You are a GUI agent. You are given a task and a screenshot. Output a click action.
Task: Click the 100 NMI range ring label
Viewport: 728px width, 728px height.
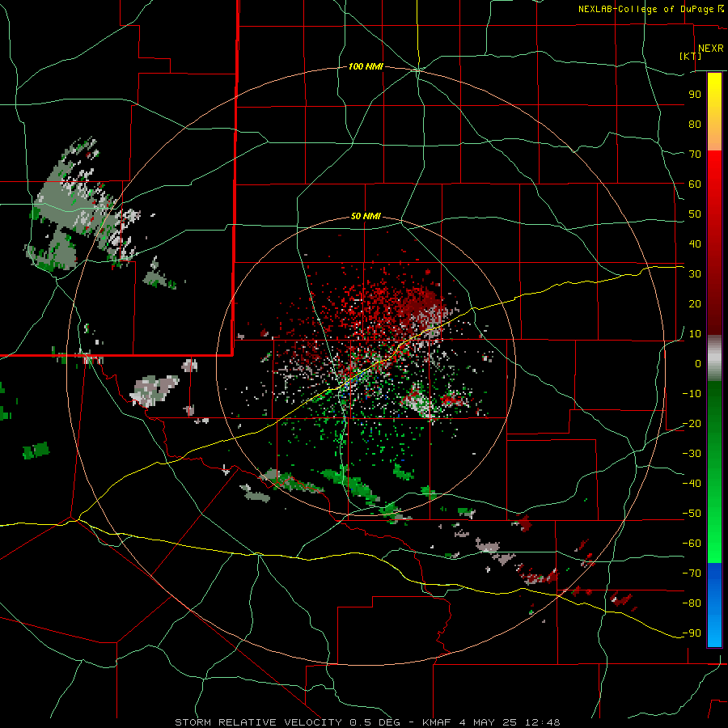coord(366,66)
